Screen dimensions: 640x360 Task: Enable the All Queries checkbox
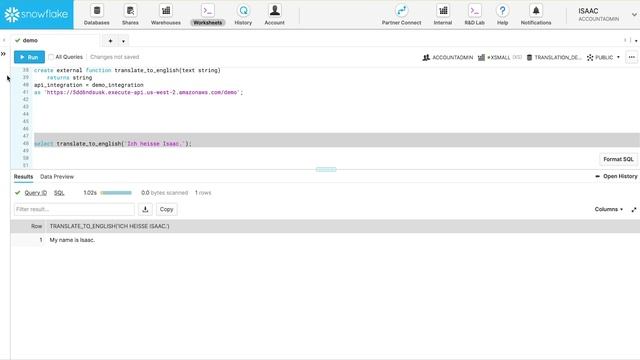[x=51, y=57]
